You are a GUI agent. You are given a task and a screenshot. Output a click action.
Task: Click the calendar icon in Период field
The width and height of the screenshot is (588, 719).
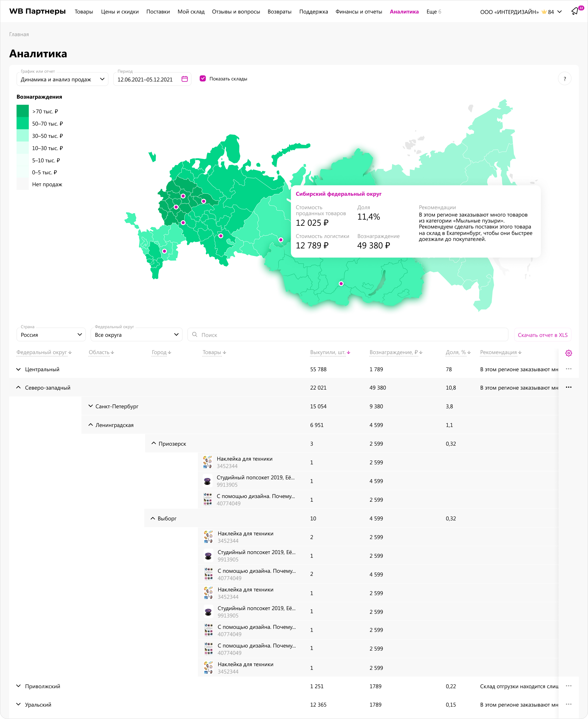(185, 79)
